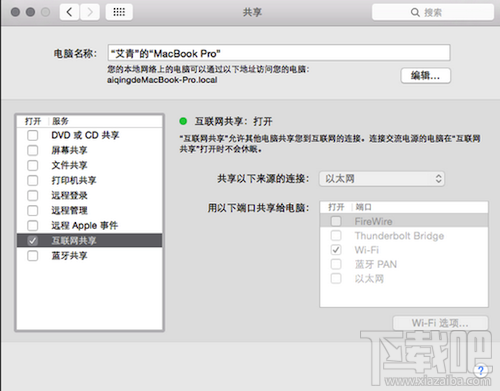Open help with the question mark button
The width and height of the screenshot is (500, 391).
pyautogui.click(x=481, y=370)
